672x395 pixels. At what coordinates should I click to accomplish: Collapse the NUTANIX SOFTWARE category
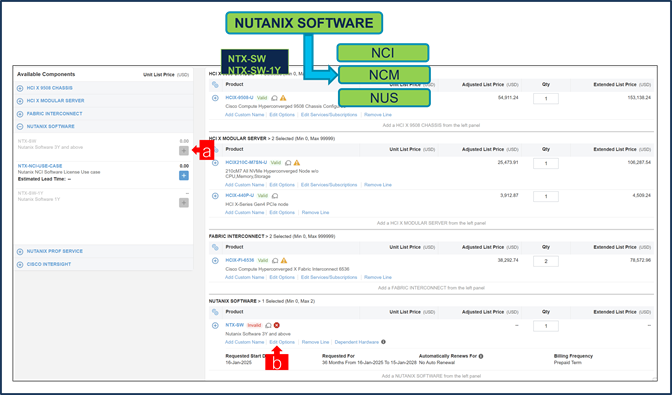[x=20, y=127]
